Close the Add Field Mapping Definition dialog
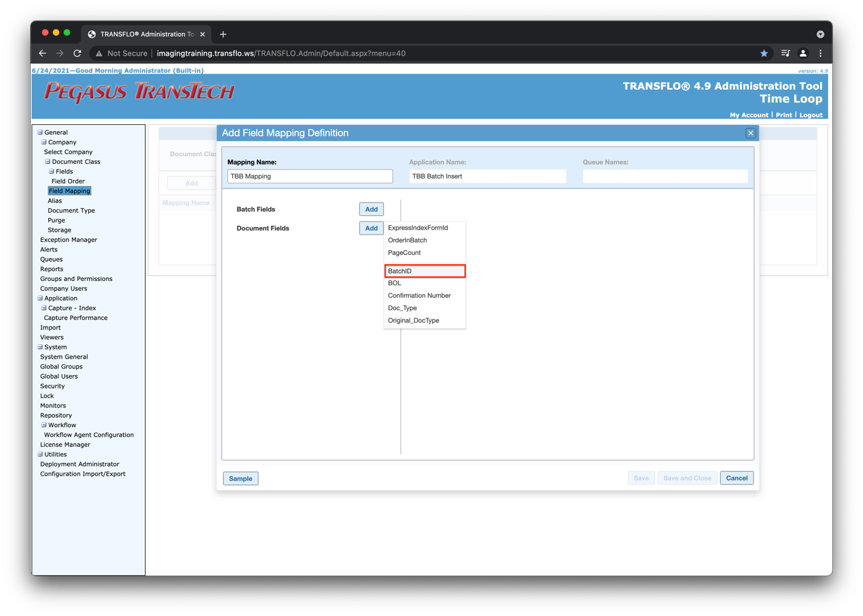 pos(750,133)
